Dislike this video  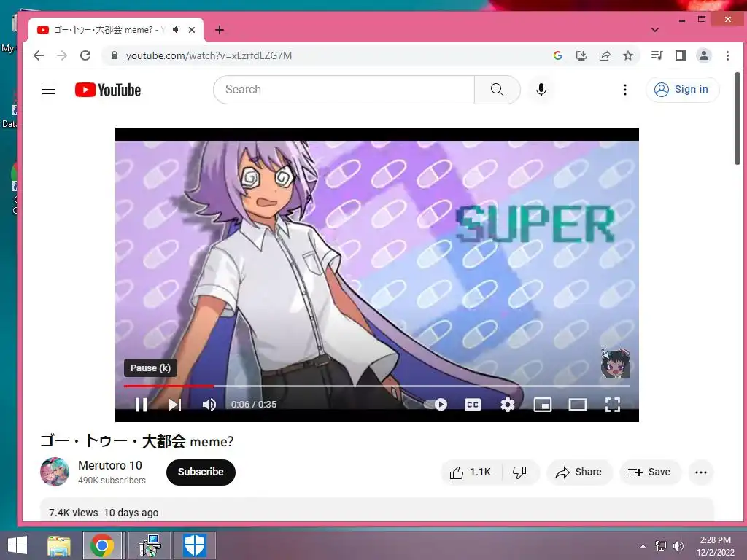coord(519,472)
